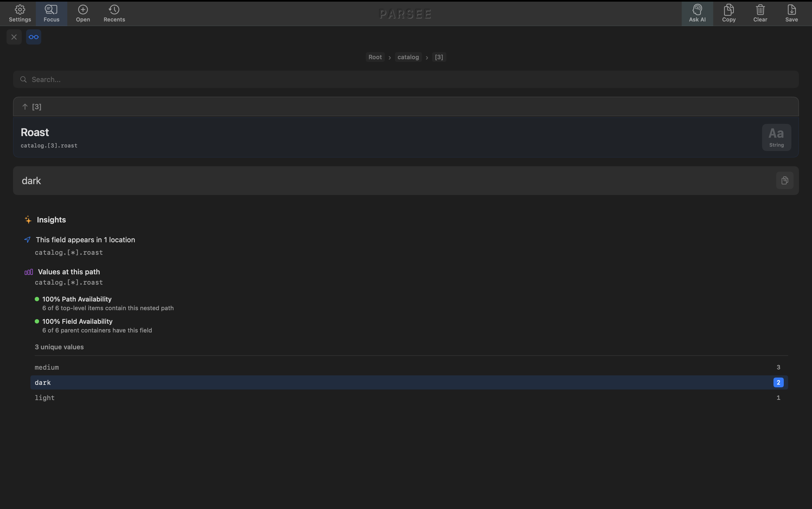This screenshot has height=509, width=812.
Task: Go to Root in the breadcrumb
Action: tap(375, 57)
